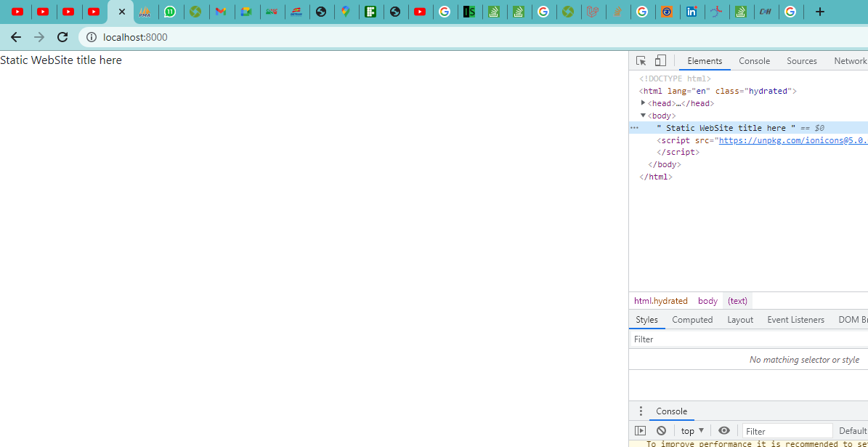
Task: Open the Layout pane tab
Action: 740,320
